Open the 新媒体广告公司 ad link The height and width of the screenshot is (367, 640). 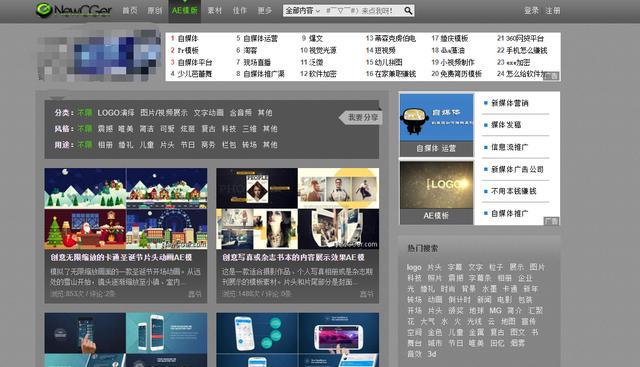click(x=517, y=169)
